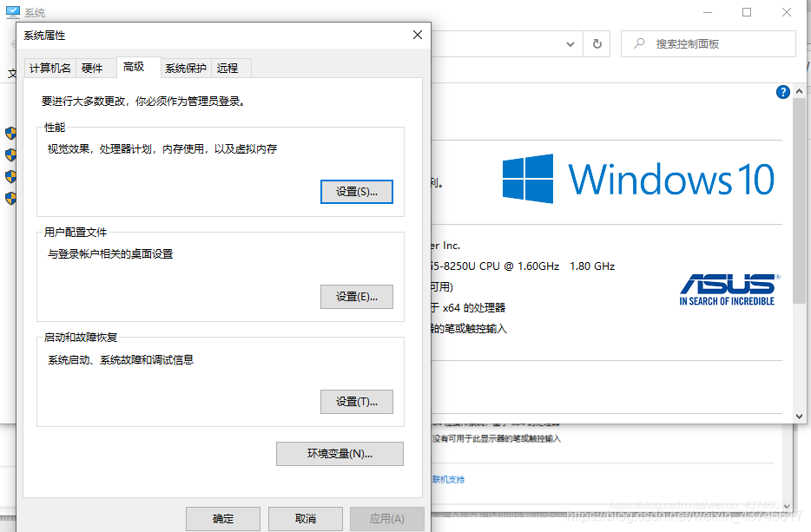
Task: Expand the address bar history dropdown
Action: 570,44
